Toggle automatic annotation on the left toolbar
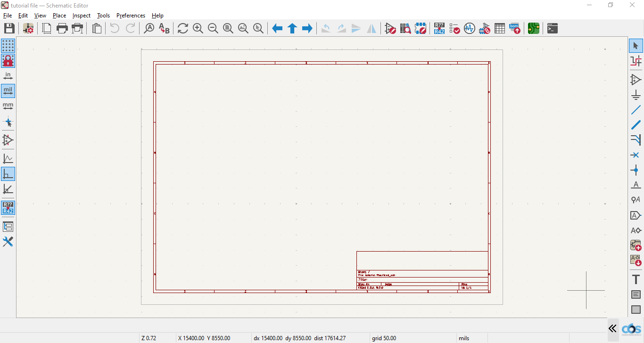 tap(8, 208)
